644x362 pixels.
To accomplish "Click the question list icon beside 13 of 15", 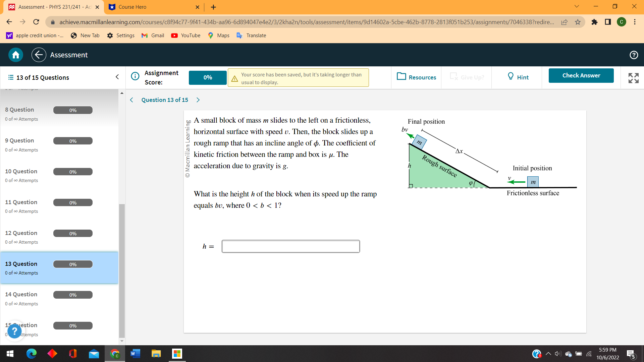I will click(10, 77).
